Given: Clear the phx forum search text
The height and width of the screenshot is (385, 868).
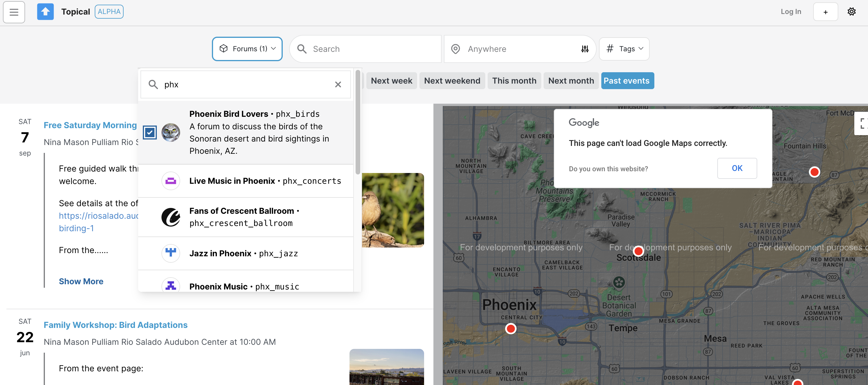Looking at the screenshot, I should [x=338, y=84].
